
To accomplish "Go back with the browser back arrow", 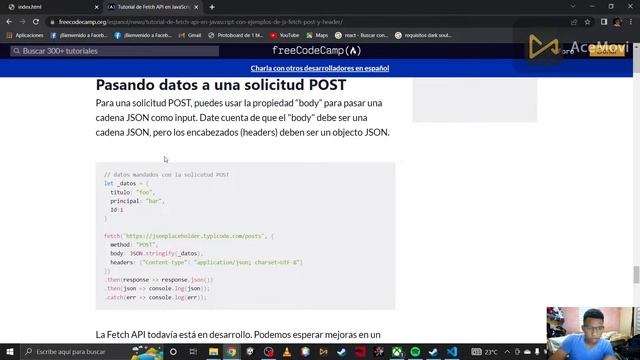I will 9,22.
